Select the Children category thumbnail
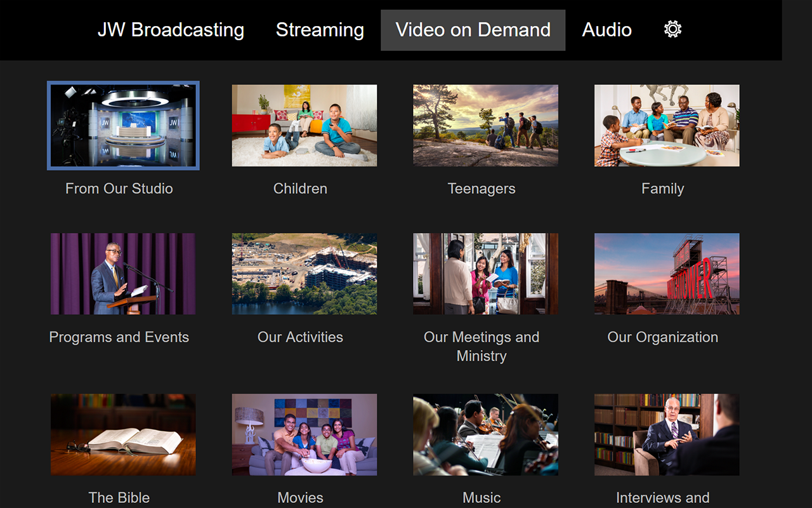The width and height of the screenshot is (812, 508). coord(304,125)
